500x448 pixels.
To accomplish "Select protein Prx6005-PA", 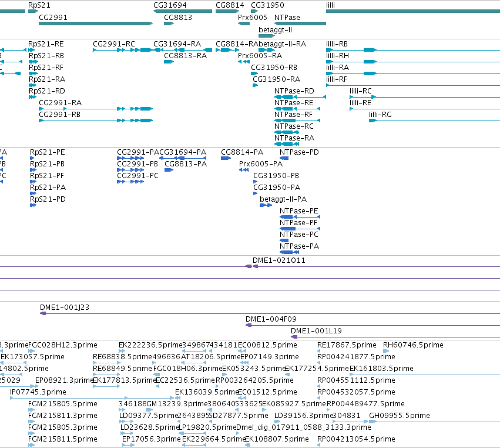I will 244,170.
